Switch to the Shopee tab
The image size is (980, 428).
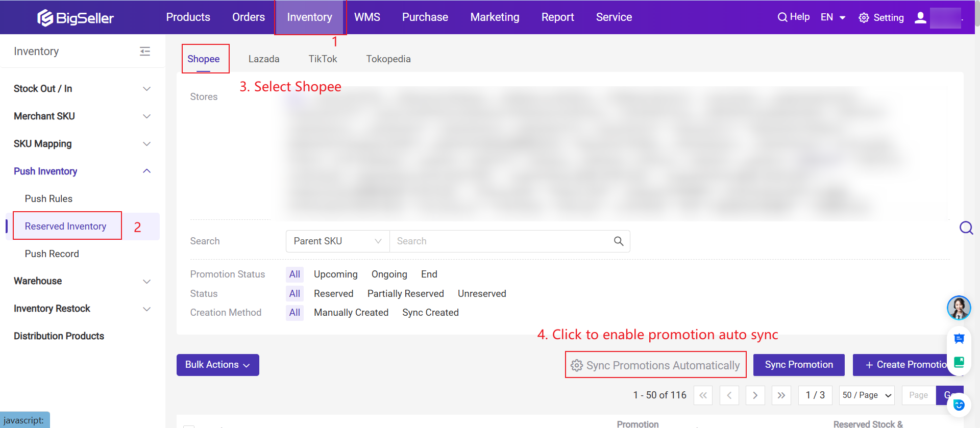[204, 59]
